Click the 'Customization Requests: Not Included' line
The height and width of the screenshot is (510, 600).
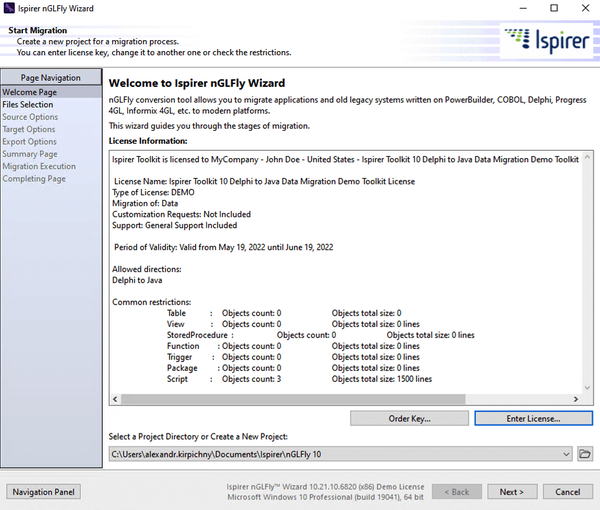click(181, 215)
